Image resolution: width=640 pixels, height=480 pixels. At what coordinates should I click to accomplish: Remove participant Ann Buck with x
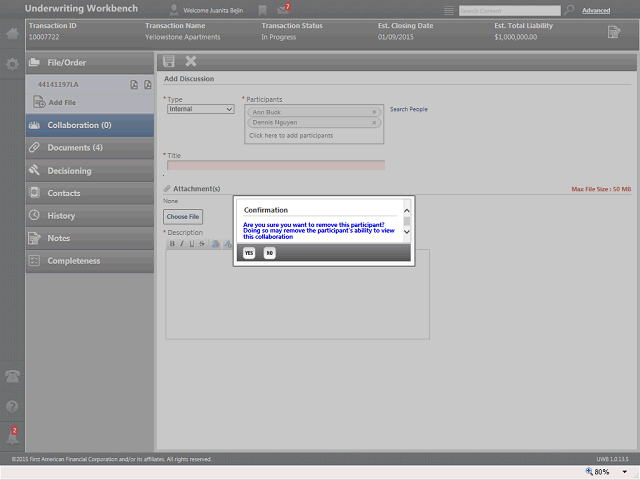[374, 112]
